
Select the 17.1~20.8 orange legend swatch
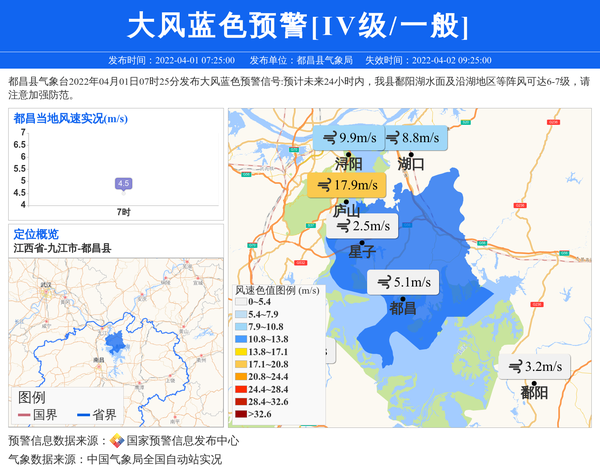240,364
